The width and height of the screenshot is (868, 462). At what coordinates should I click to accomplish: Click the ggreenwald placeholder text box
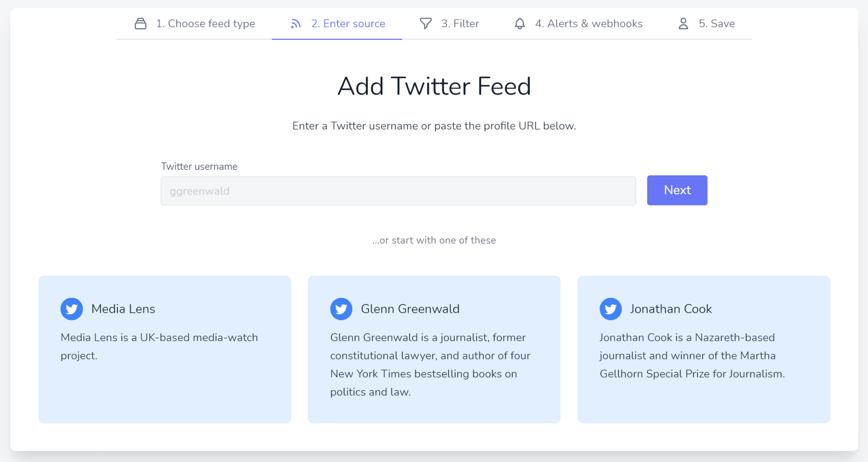tap(398, 191)
